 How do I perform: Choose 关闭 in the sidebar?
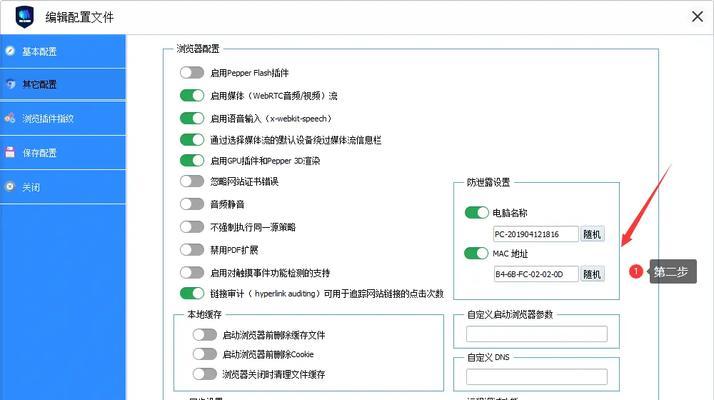63,187
